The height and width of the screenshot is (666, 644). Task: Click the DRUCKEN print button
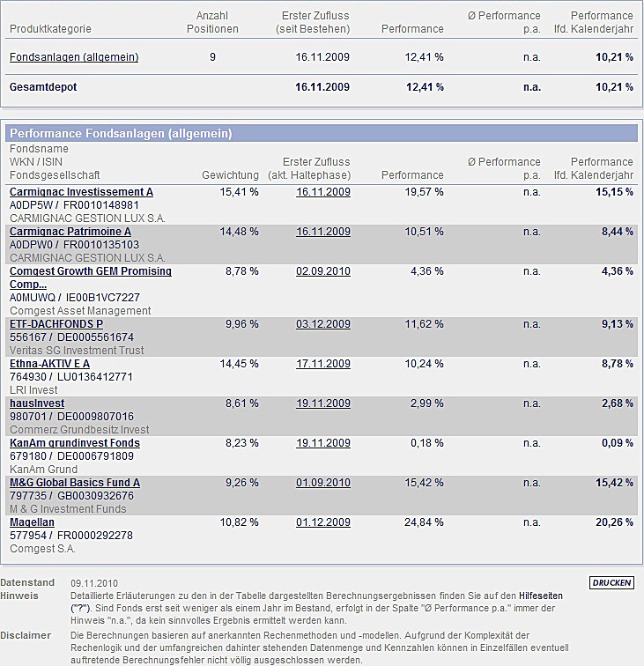[x=611, y=583]
